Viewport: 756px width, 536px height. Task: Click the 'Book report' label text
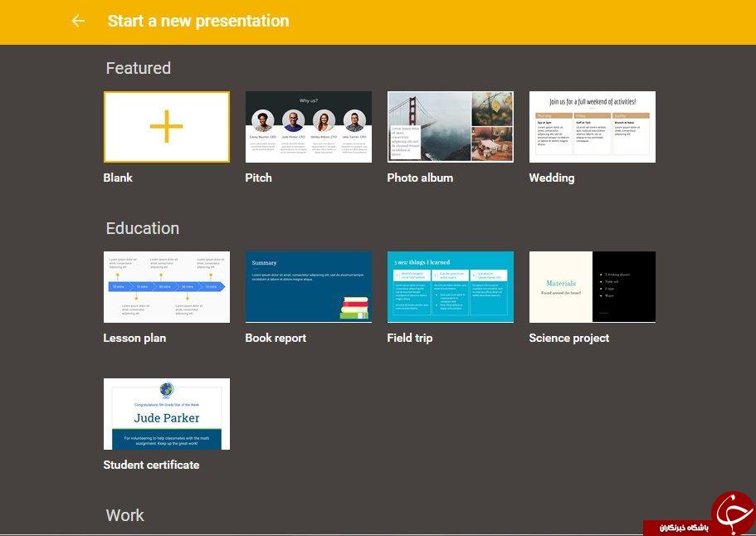[x=276, y=338]
